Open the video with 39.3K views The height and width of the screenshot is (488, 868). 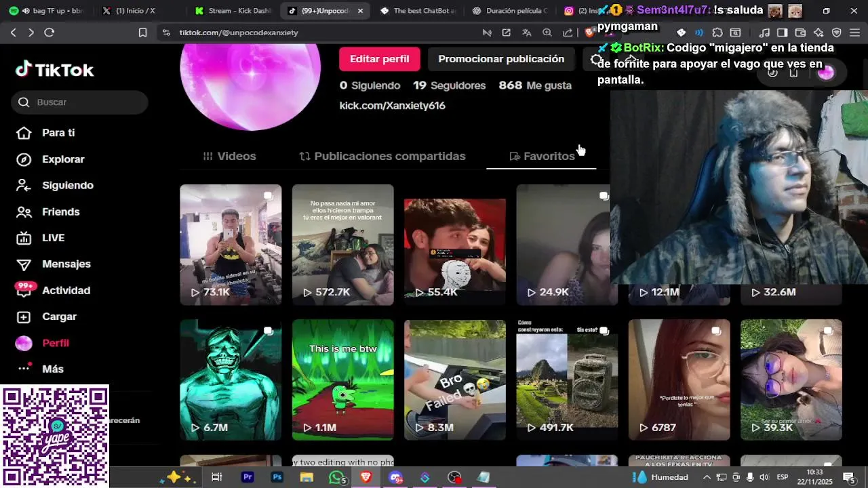coord(791,380)
